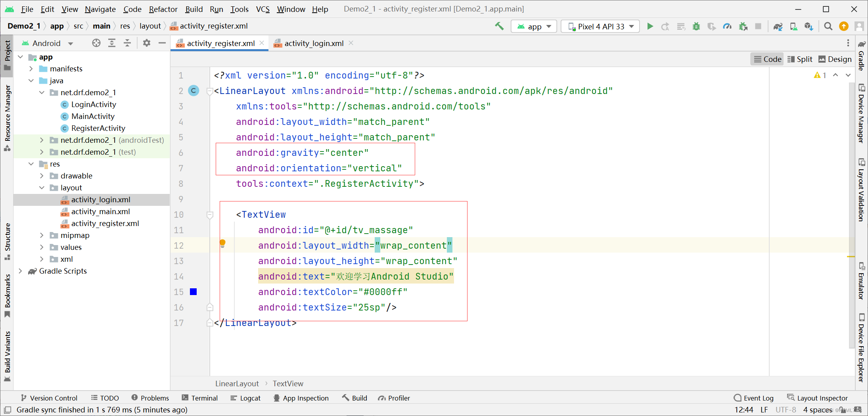Viewport: 868px width, 416px height.
Task: Toggle the Resource Manager tool window
Action: pos(7,118)
